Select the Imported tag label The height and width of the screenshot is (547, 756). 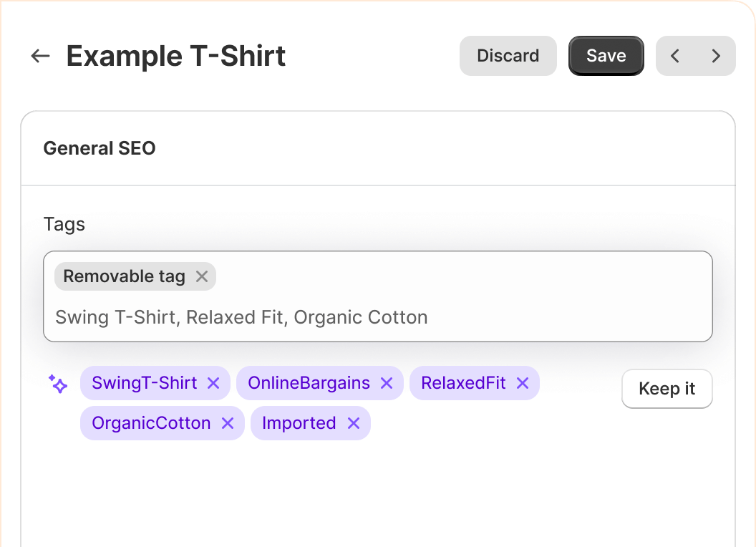pos(299,423)
